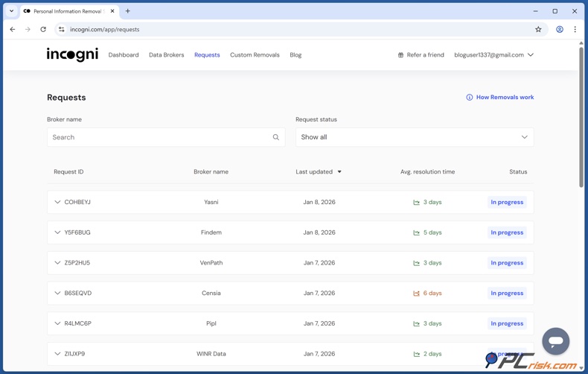Open the bloguser1337@gmail.com account menu
Image resolution: width=588 pixels, height=374 pixels.
(x=494, y=55)
